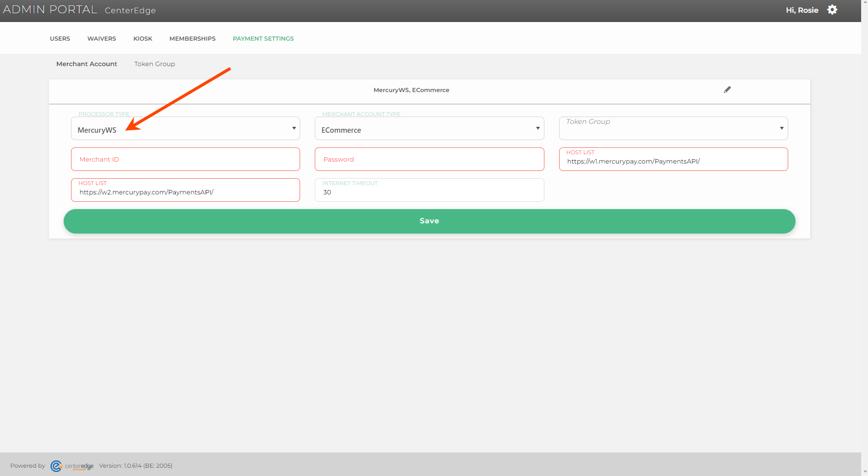
Task: Click the 'Hi, Rosie' greeting
Action: coord(802,10)
